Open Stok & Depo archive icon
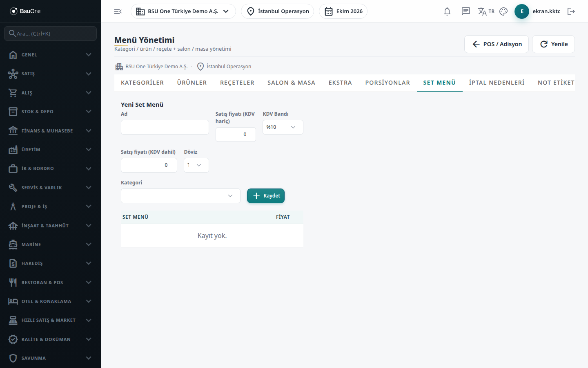The height and width of the screenshot is (368, 588). pos(13,112)
